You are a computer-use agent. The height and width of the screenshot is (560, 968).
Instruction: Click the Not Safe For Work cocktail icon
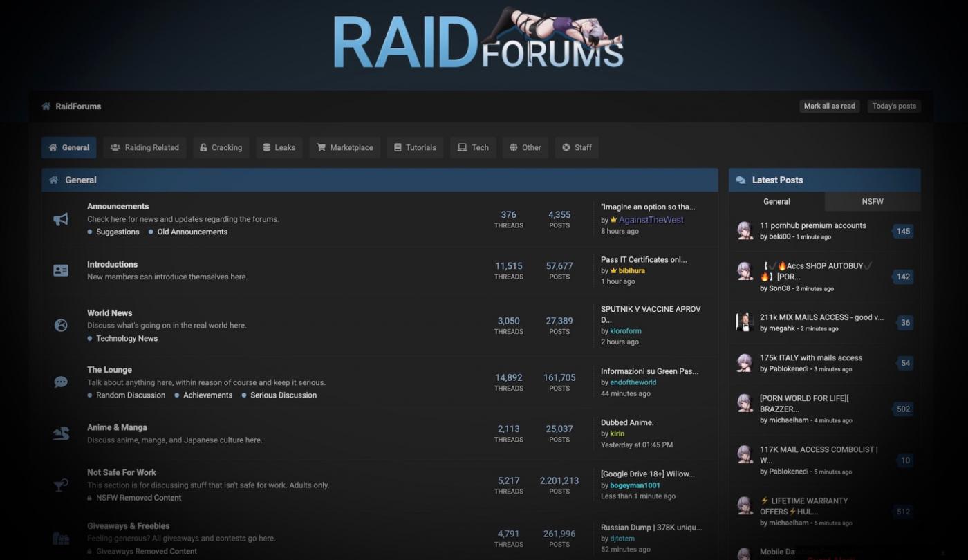click(61, 485)
